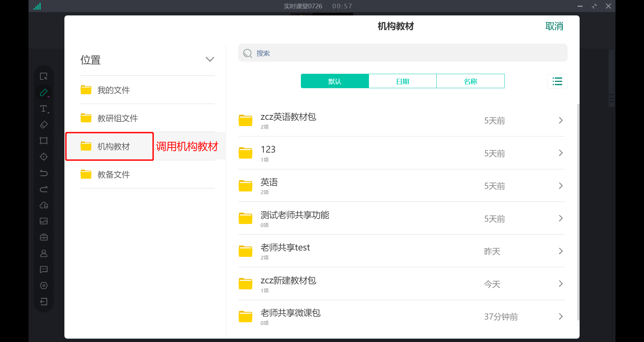
Task: Click the 实时课堂0726 window title
Action: point(303,6)
